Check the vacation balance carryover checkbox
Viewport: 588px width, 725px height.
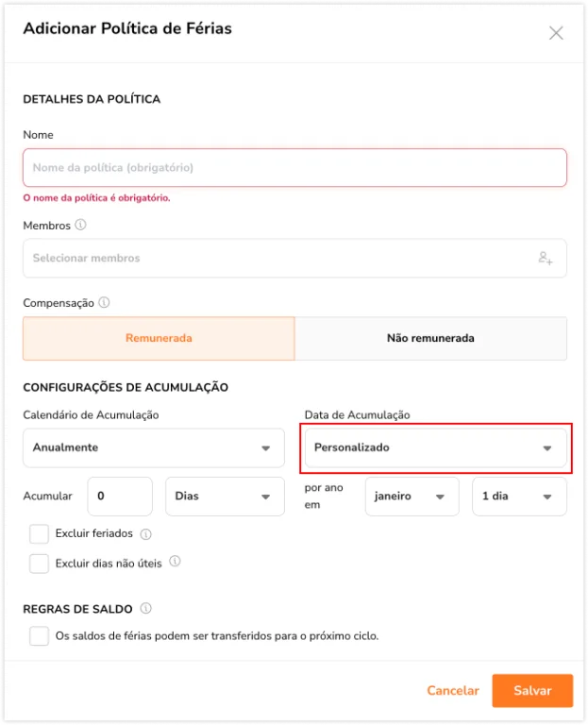click(39, 635)
